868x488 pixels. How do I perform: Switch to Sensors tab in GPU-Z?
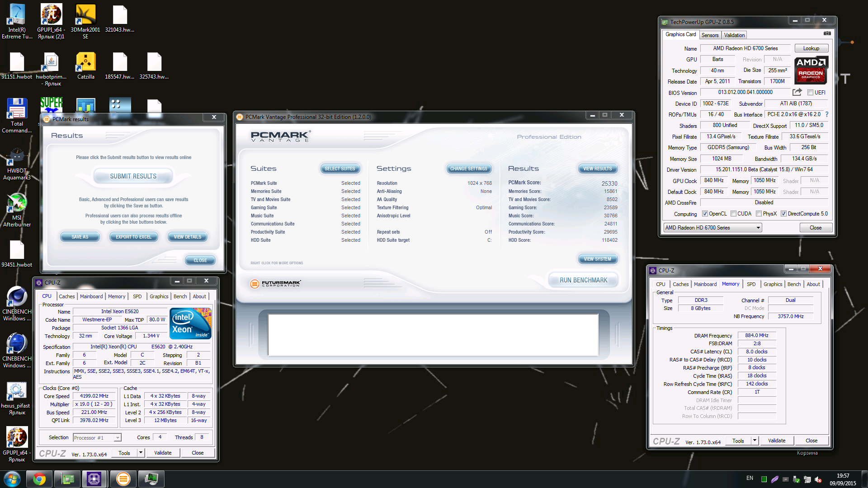[x=710, y=35]
